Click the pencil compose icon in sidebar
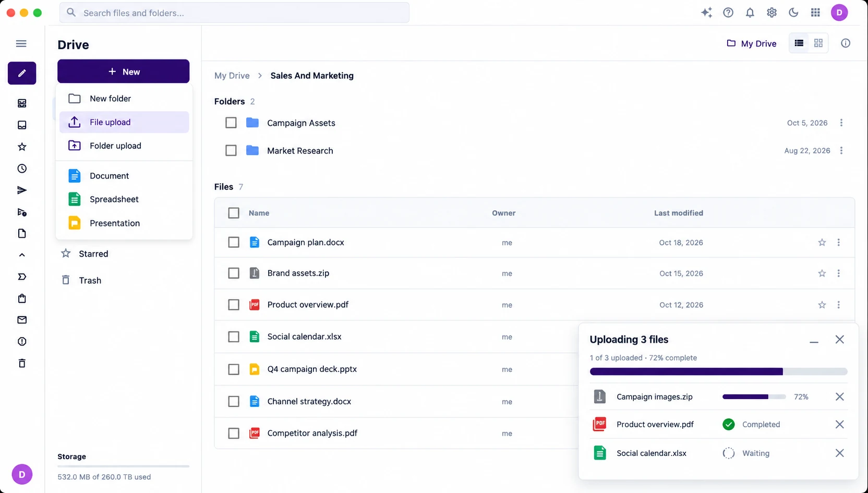 pyautogui.click(x=22, y=73)
